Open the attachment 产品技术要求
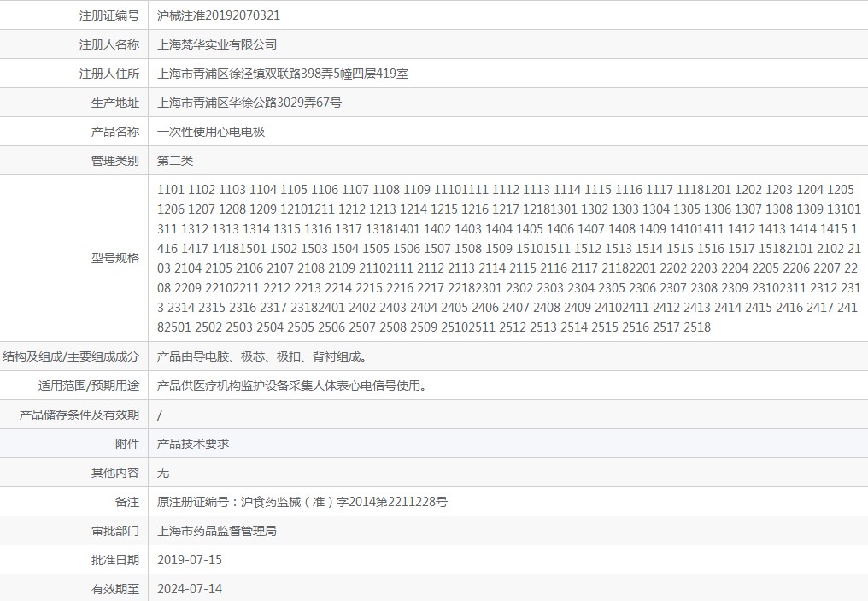Viewport: 868px width, 601px height. tap(192, 444)
